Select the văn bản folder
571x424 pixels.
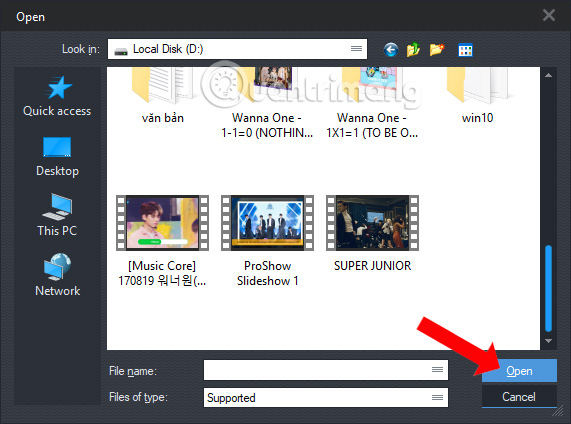coord(162,96)
